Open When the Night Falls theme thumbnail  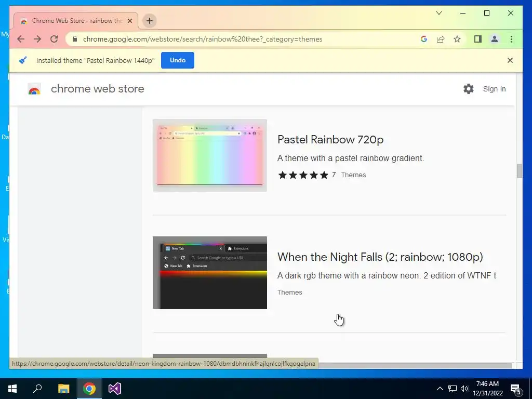click(x=210, y=273)
